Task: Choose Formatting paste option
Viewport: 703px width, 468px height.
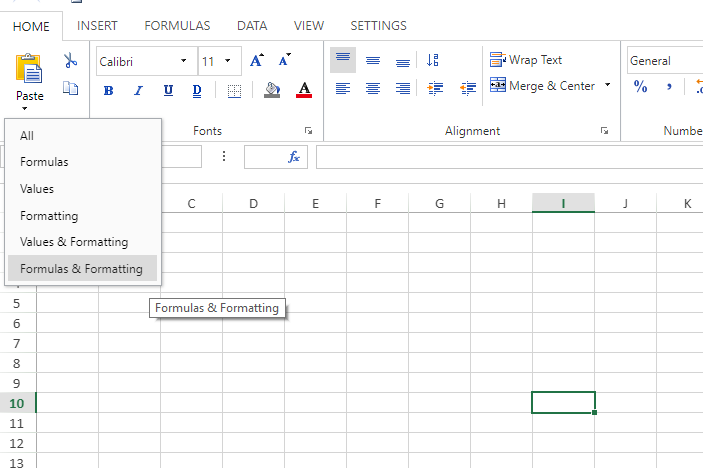Action: click(82, 216)
